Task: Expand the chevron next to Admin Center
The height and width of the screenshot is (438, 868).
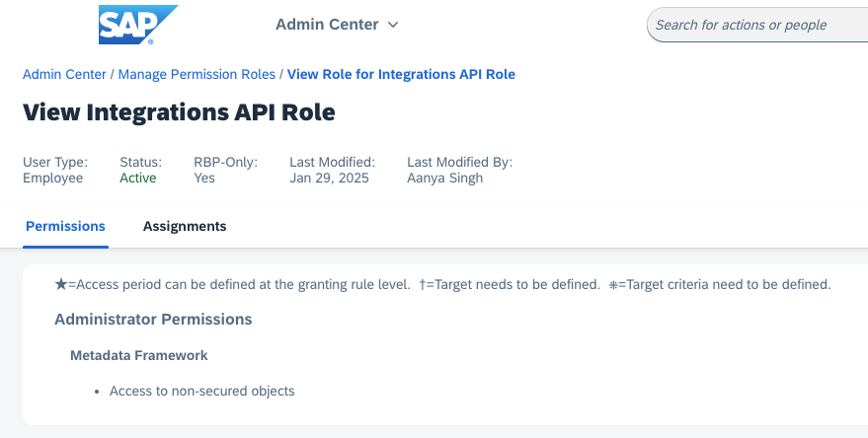Action: (393, 25)
